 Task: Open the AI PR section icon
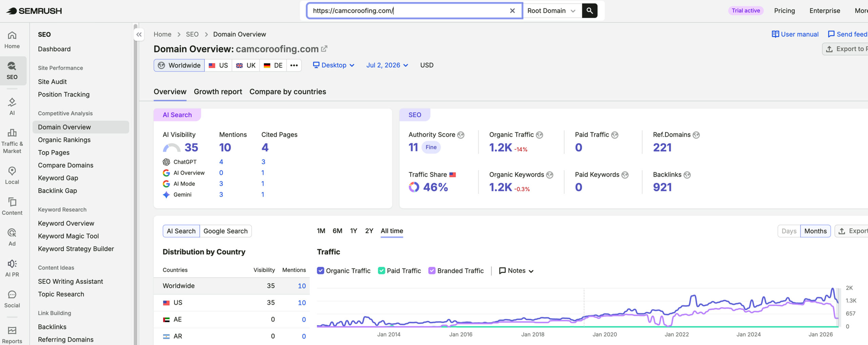point(12,268)
